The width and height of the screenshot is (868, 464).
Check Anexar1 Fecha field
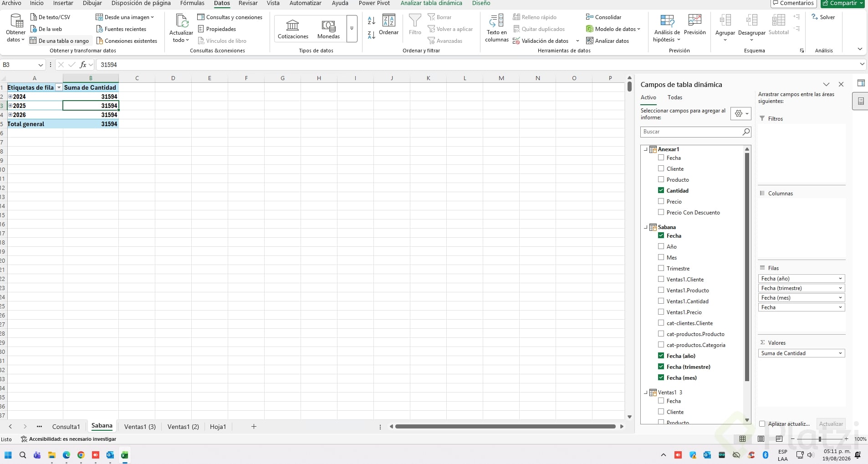(661, 158)
